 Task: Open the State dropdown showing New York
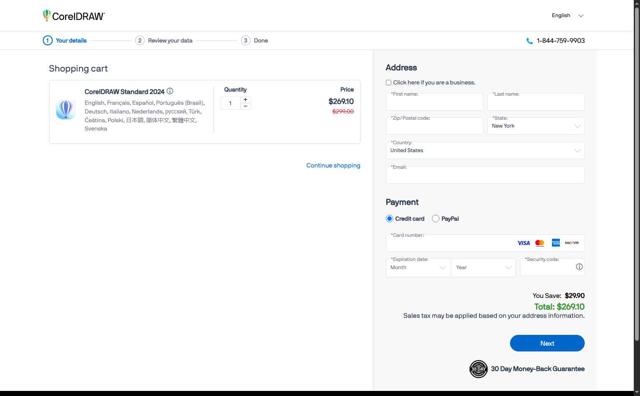536,125
